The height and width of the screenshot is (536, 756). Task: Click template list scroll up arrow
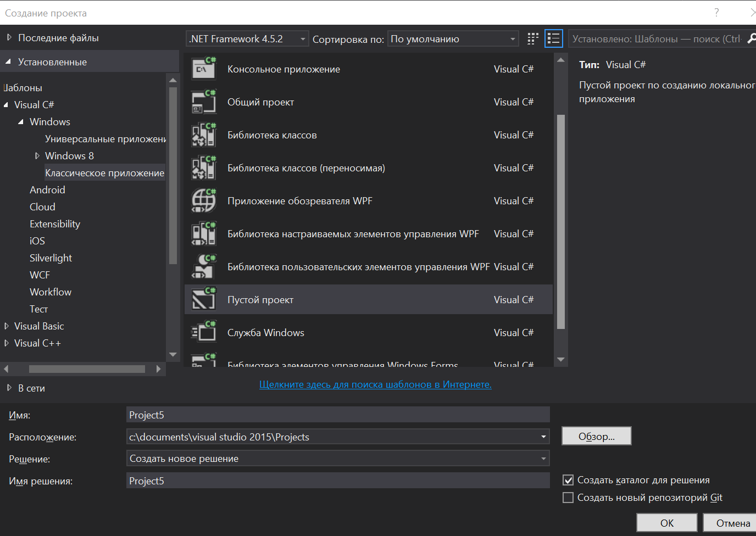tap(561, 60)
